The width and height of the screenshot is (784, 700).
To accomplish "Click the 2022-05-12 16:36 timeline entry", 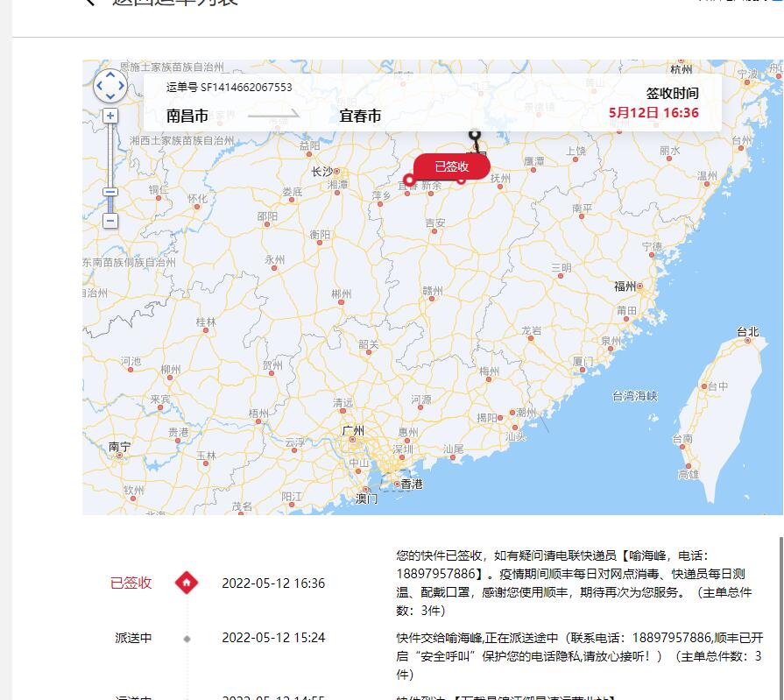I will pyautogui.click(x=273, y=583).
